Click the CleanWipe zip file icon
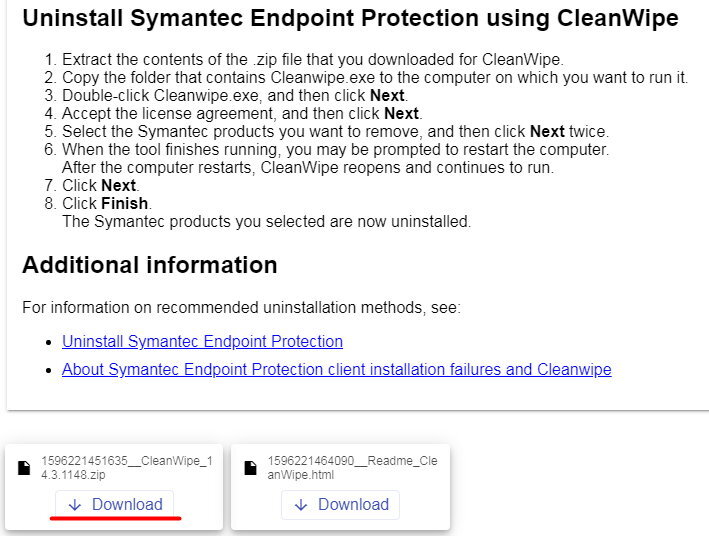Image resolution: width=709 pixels, height=536 pixels. (25, 468)
